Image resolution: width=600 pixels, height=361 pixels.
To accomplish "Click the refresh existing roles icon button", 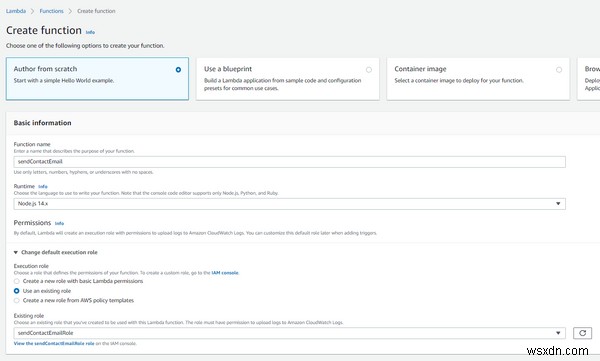I will tap(582, 333).
